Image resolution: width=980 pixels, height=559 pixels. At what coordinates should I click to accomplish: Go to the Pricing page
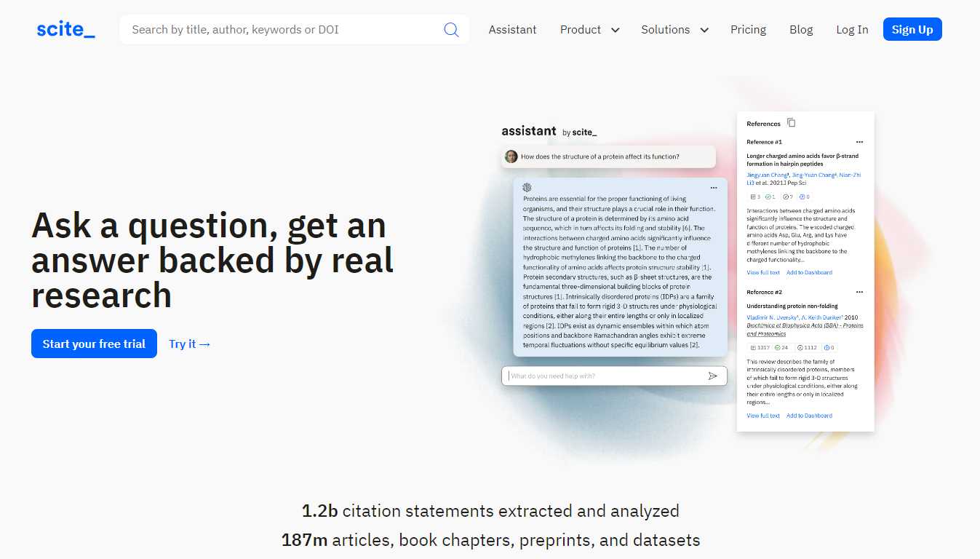coord(748,30)
